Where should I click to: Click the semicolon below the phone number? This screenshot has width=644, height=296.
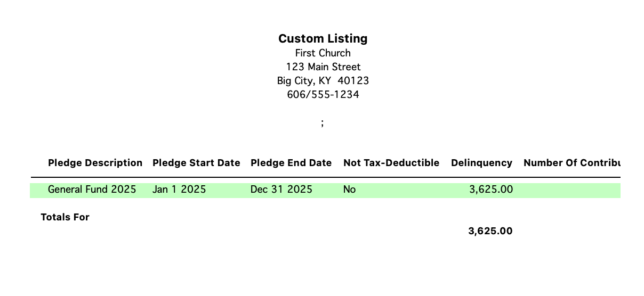323,123
